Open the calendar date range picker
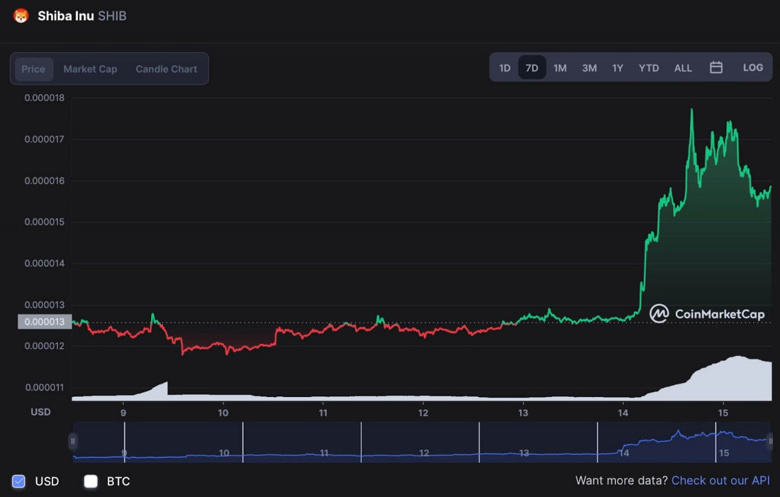The width and height of the screenshot is (780, 497). pyautogui.click(x=716, y=68)
